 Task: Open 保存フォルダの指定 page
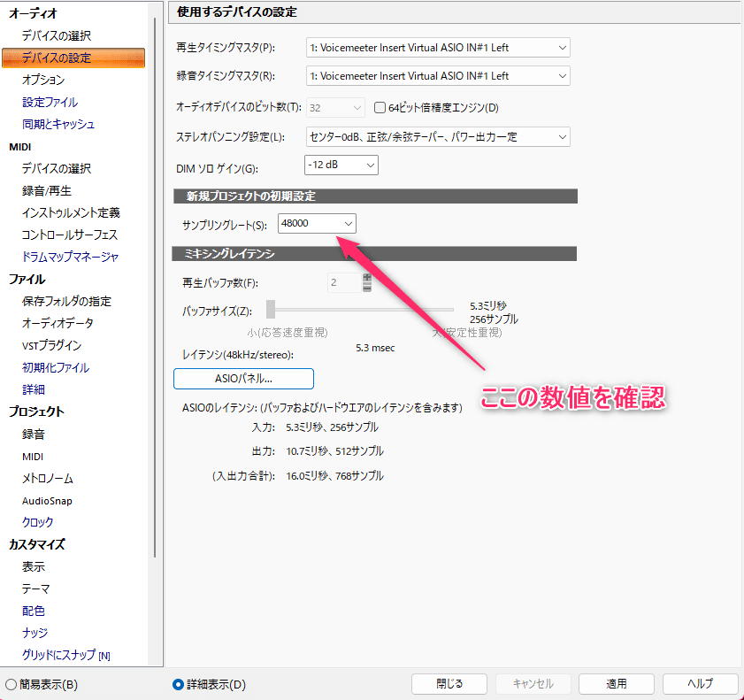pos(66,302)
